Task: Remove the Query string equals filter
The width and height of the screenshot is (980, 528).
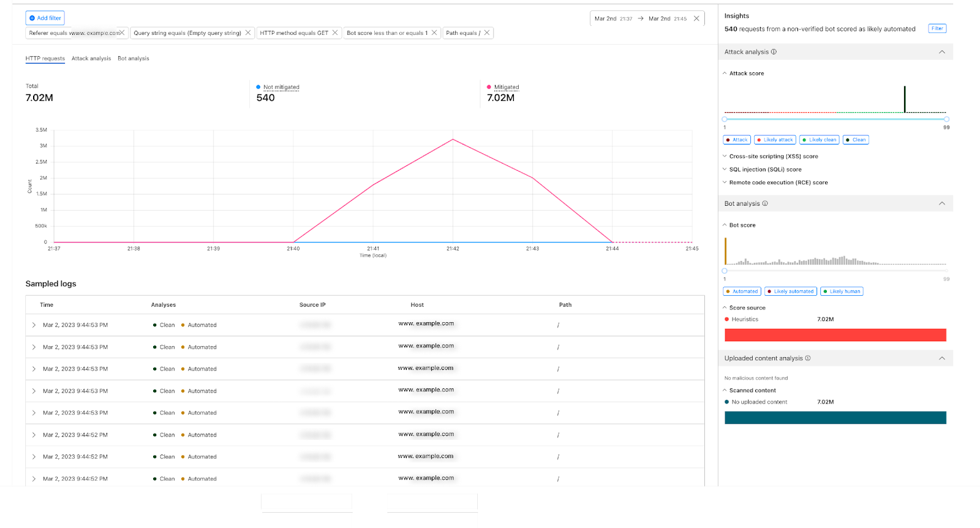Action: pos(248,33)
